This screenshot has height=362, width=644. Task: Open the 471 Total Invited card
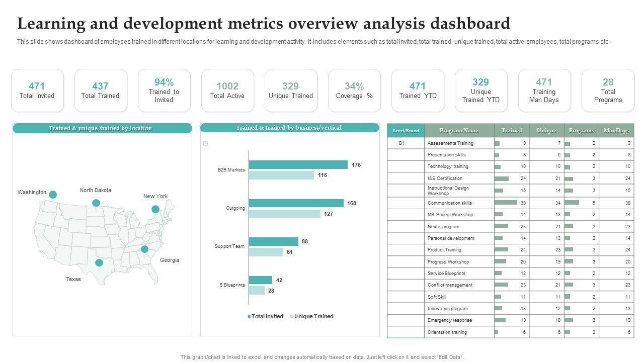37,90
